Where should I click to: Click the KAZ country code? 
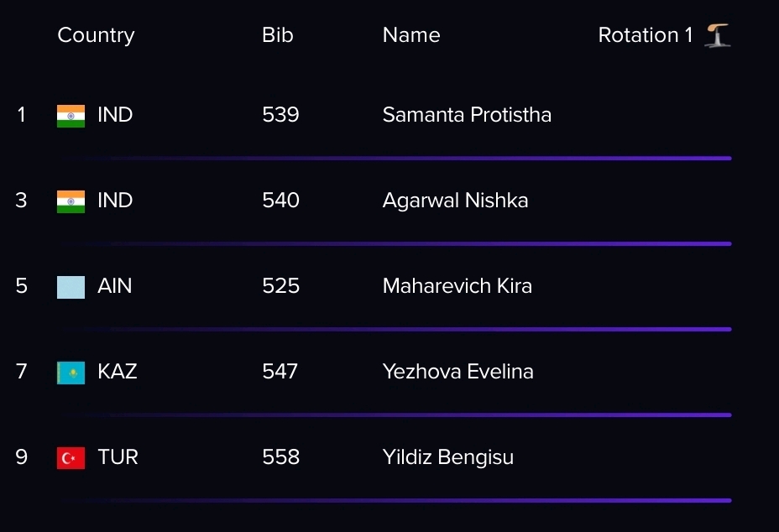coord(118,372)
